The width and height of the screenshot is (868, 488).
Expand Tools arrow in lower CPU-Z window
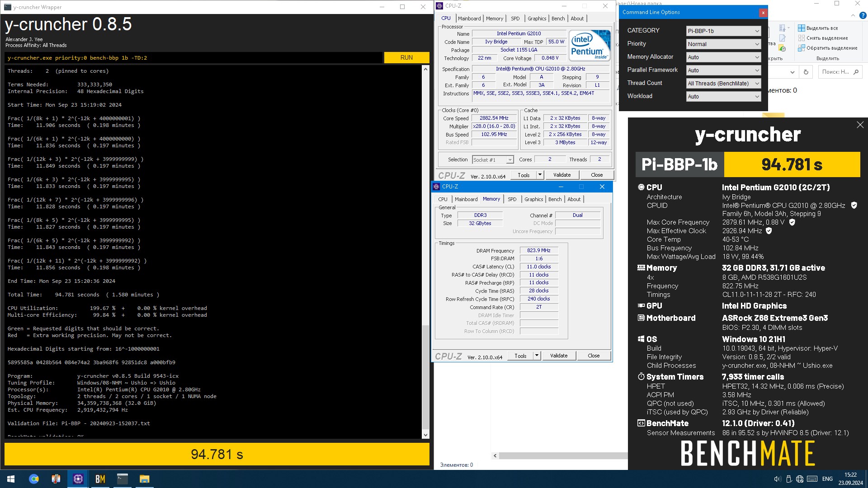[537, 356]
